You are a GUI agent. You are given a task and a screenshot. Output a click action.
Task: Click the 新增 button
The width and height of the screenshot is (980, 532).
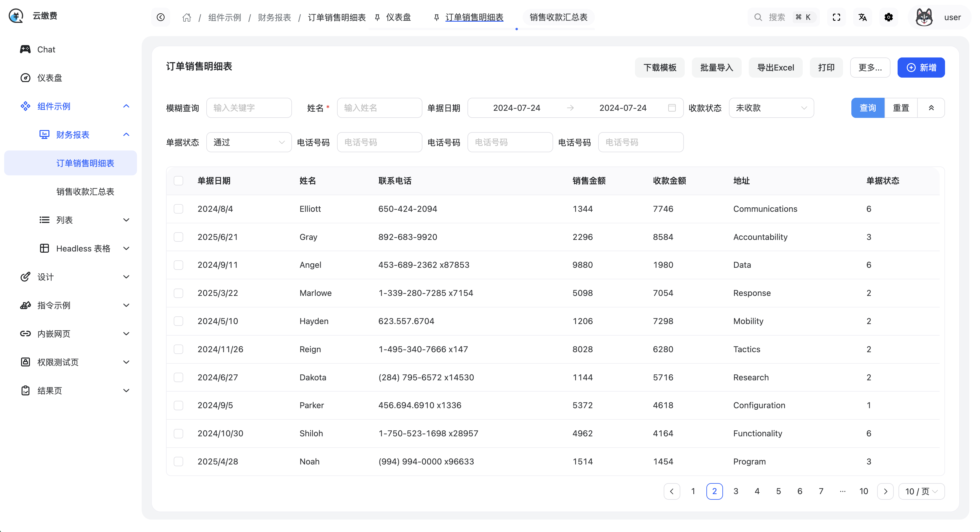[x=921, y=68]
